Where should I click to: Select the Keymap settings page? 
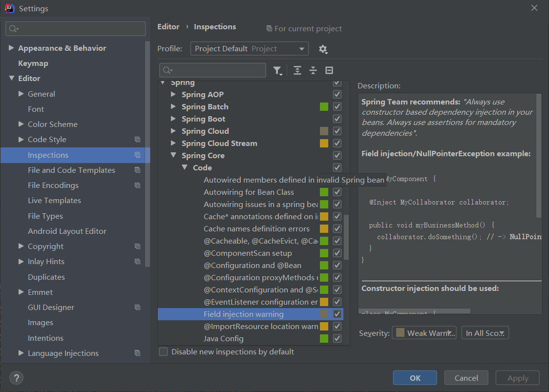pos(33,63)
